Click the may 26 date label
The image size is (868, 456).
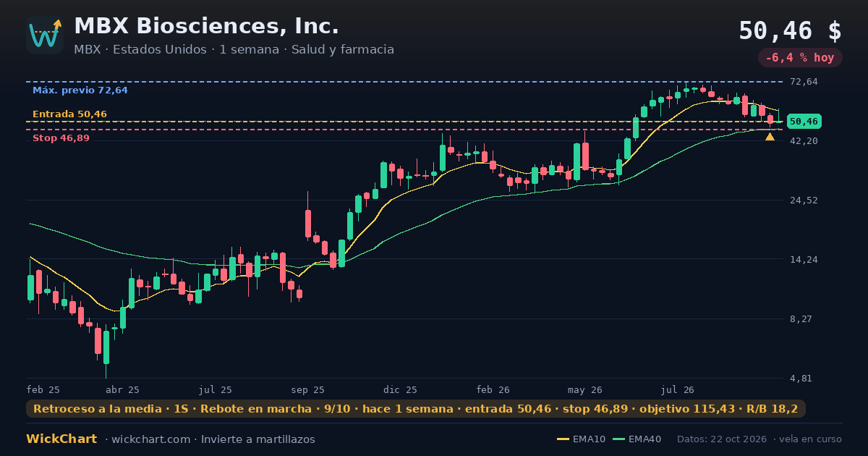tap(585, 389)
